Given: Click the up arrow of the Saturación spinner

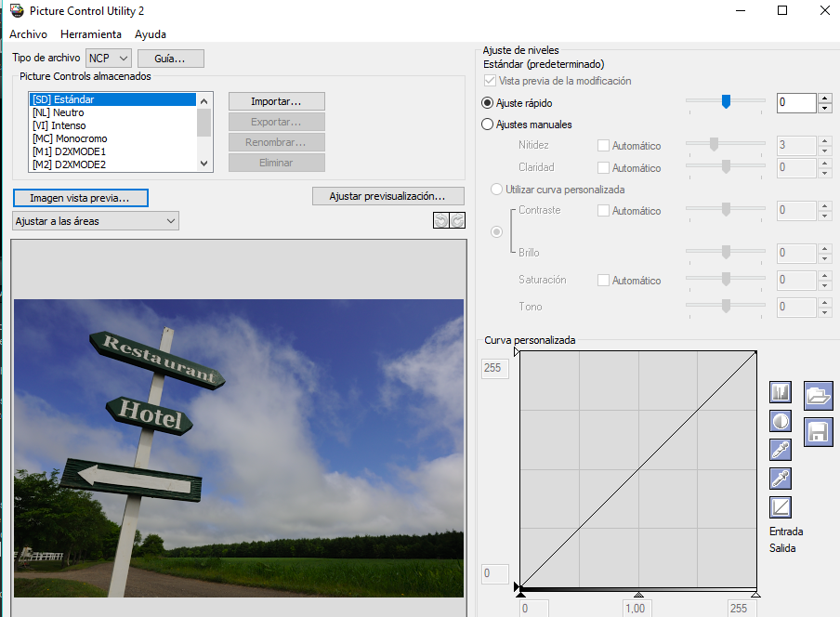Looking at the screenshot, I should pos(825,275).
